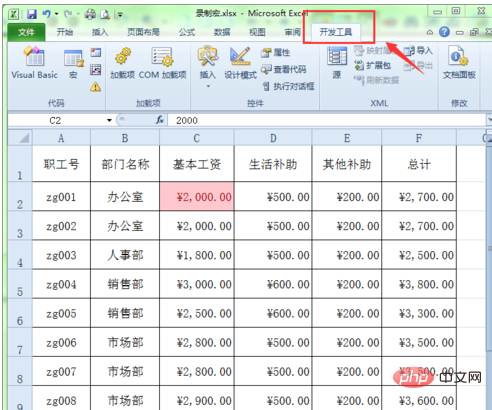Switch to the 页面布局 tab
492x410 pixels.
[143, 32]
